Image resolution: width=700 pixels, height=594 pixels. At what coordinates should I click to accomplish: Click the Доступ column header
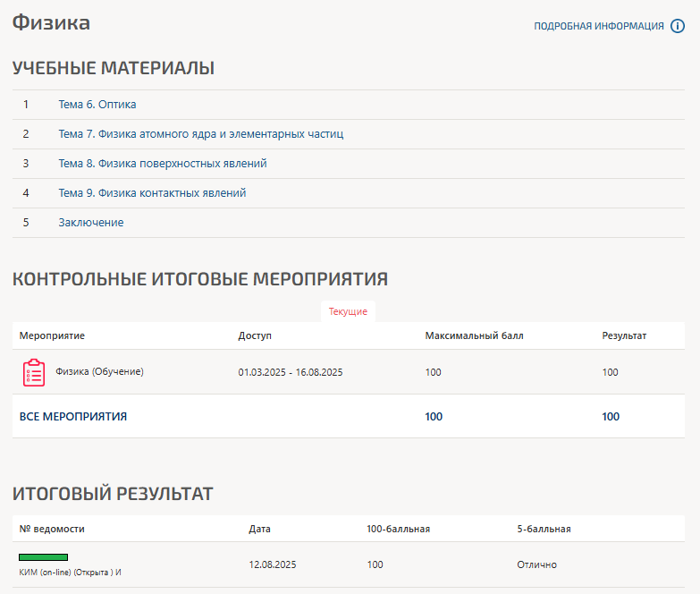click(x=255, y=335)
